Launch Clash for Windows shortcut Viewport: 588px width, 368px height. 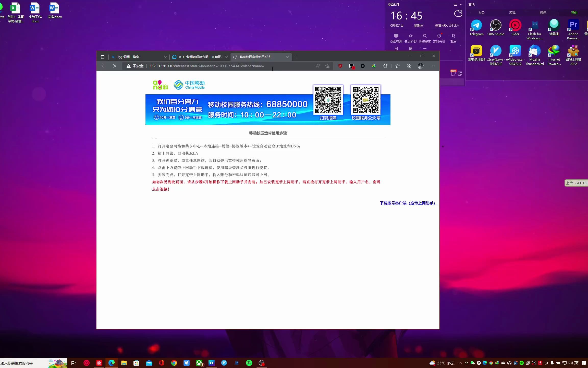534,30
